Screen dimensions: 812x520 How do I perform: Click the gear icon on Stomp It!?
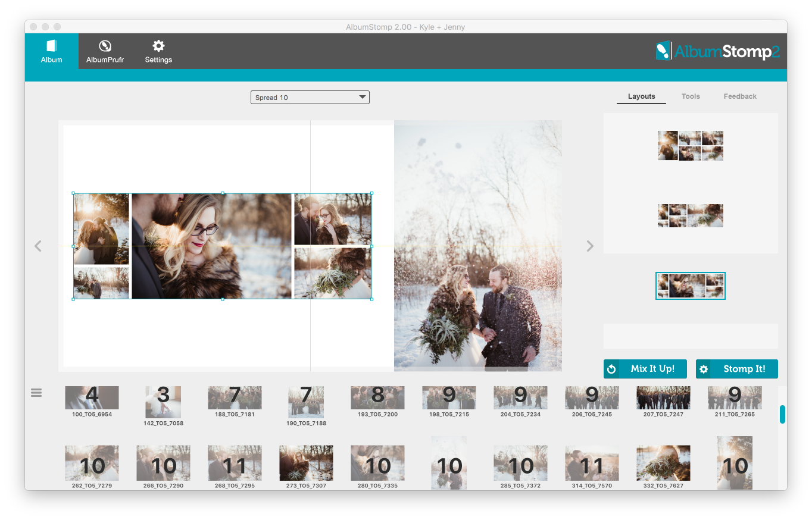pos(704,369)
